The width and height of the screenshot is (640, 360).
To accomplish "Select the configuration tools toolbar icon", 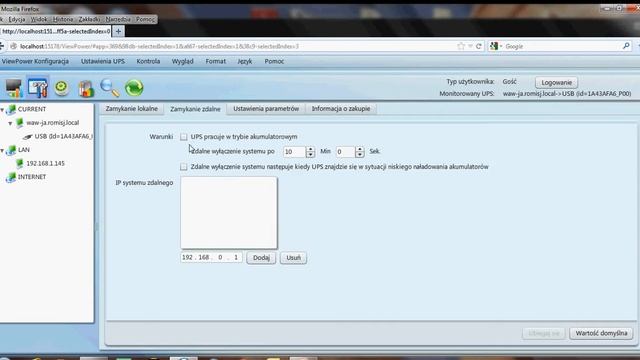I will (x=38, y=88).
